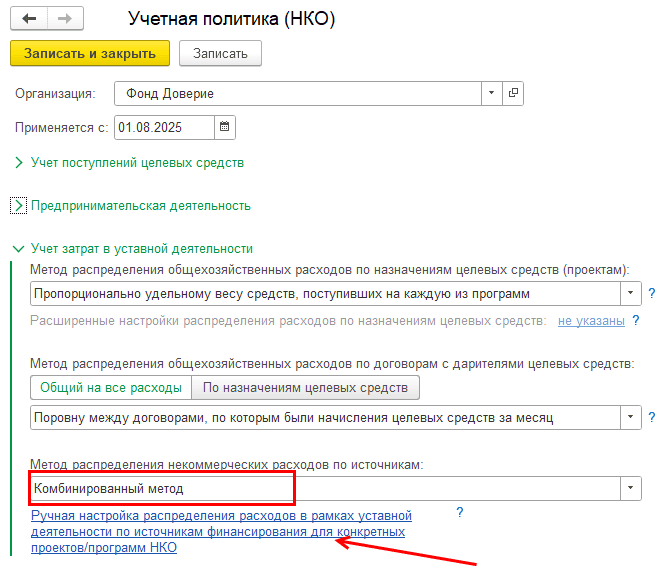Click help question mark beside manual setup link
Image resolution: width=664 pixels, height=571 pixels.
click(x=460, y=512)
